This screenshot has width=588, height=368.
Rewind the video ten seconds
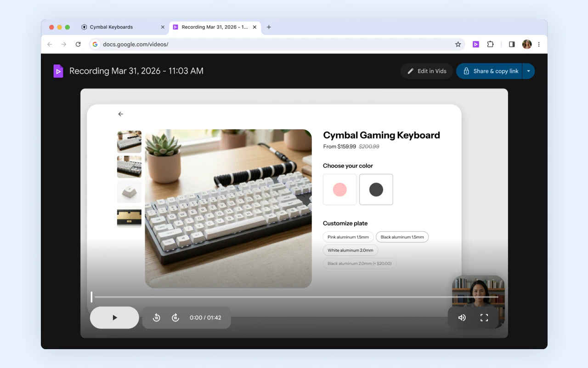(x=156, y=317)
